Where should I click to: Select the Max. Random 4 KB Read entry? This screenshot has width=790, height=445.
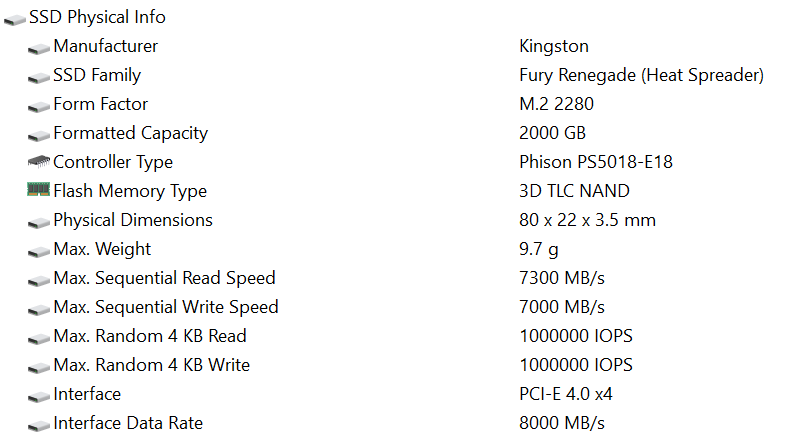pos(149,336)
